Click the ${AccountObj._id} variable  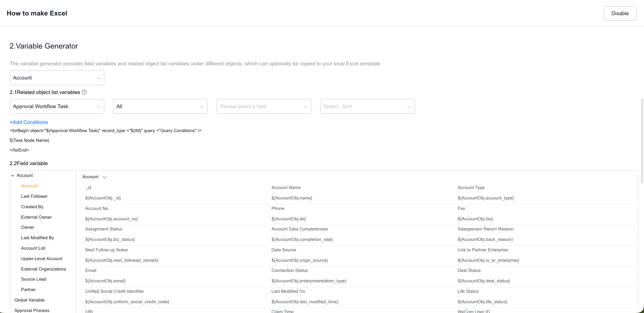[103, 198]
